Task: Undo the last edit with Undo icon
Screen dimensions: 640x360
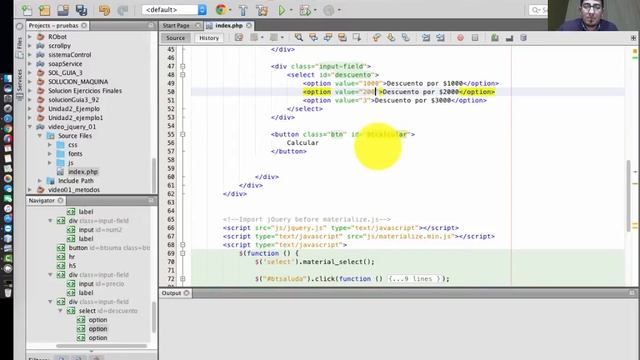Action: (104, 10)
